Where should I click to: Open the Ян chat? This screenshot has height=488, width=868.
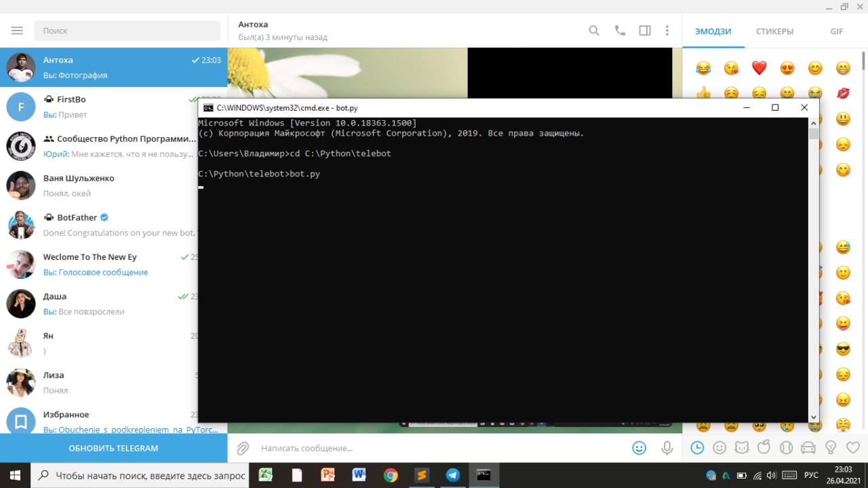point(113,343)
